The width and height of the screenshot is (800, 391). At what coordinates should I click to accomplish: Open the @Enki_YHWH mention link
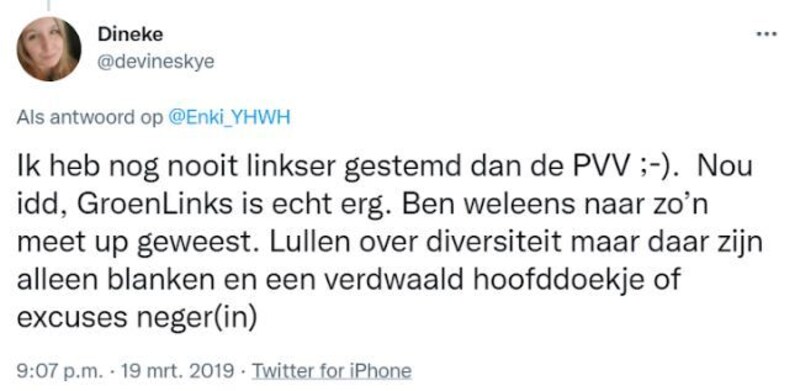229,117
